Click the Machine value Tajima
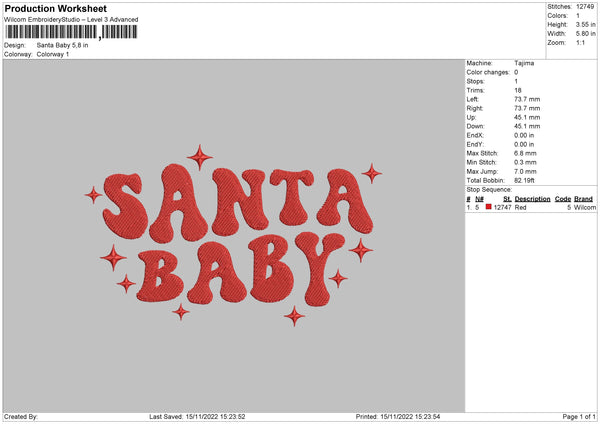This screenshot has width=600, height=424. pyautogui.click(x=524, y=63)
